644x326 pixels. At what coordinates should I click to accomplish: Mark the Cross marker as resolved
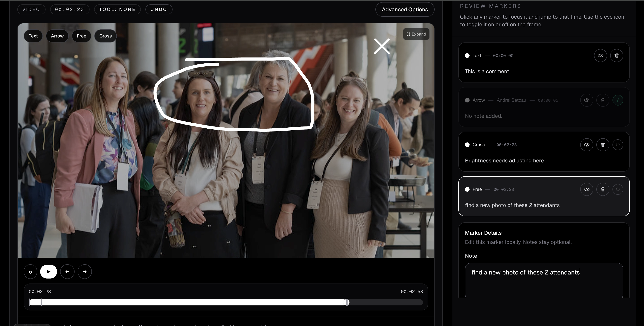(x=618, y=145)
